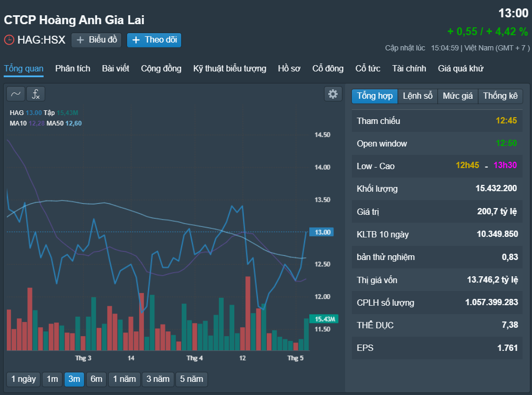Switch to Lệnh số panel tab
Image resolution: width=532 pixels, height=395 pixels.
[x=418, y=96]
